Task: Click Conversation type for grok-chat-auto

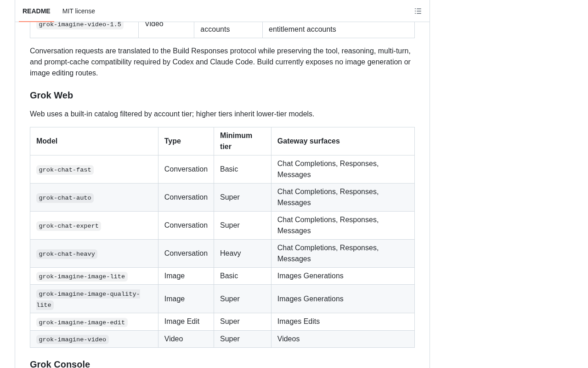Action: tap(186, 197)
